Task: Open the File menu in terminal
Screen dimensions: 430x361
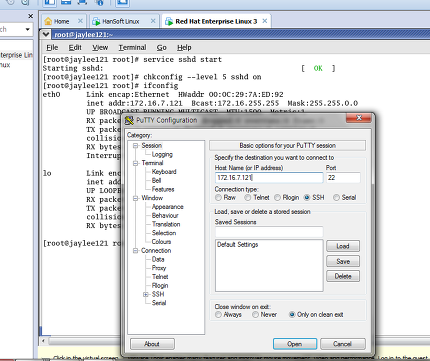Action: pyautogui.click(x=52, y=48)
